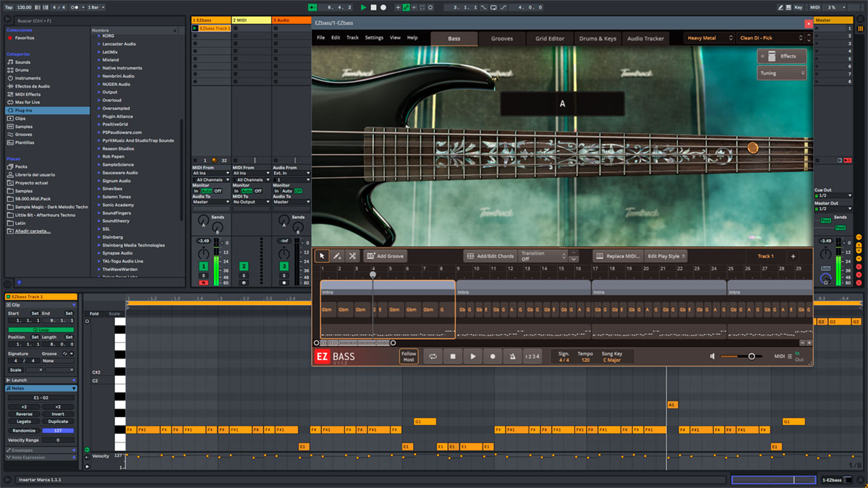Select the scissors split tool in EZbass
Image resolution: width=868 pixels, height=488 pixels.
352,256
